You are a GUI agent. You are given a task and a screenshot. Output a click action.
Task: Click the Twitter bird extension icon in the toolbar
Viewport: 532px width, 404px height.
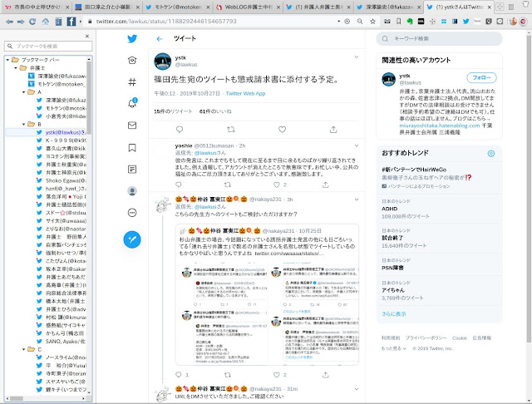(465, 22)
